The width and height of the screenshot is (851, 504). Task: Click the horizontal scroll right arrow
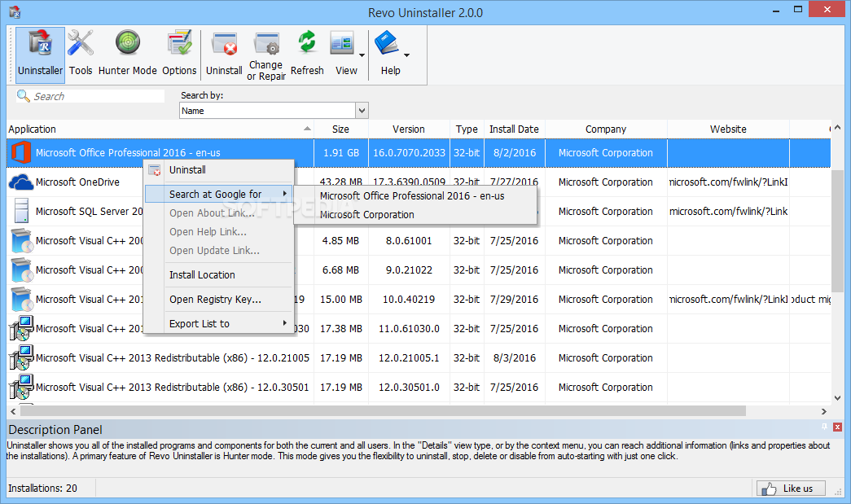[x=824, y=411]
